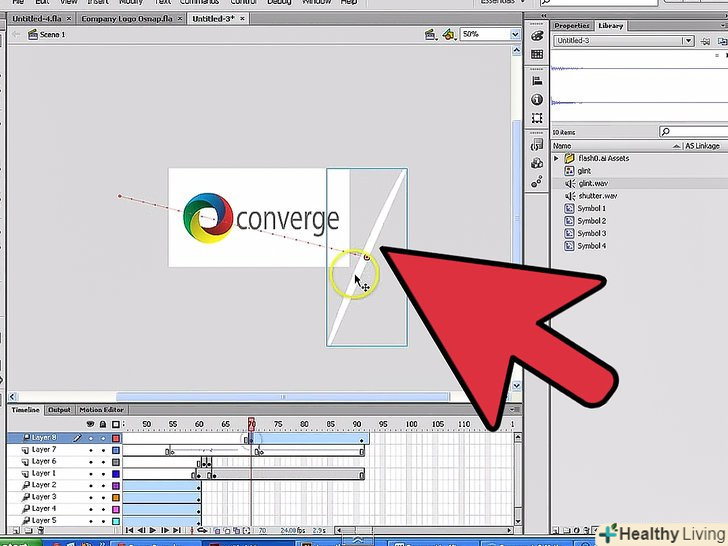Image resolution: width=728 pixels, height=546 pixels.
Task: Open the Transform panel icon
Action: click(537, 118)
